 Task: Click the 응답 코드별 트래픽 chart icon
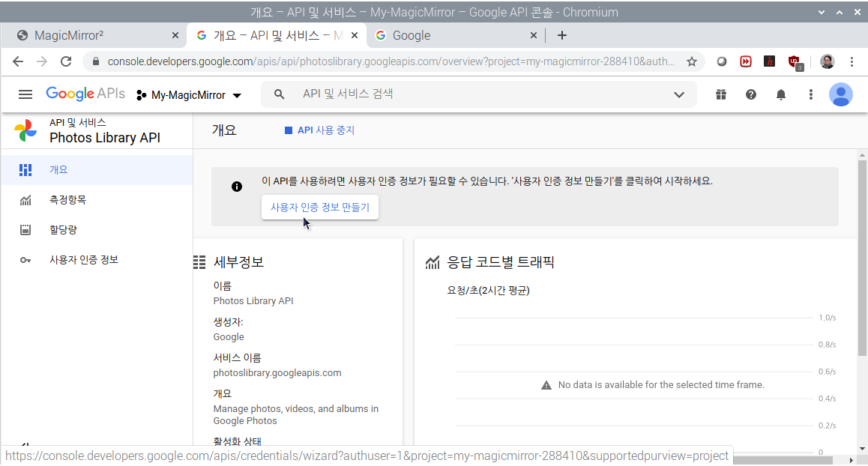pos(433,262)
